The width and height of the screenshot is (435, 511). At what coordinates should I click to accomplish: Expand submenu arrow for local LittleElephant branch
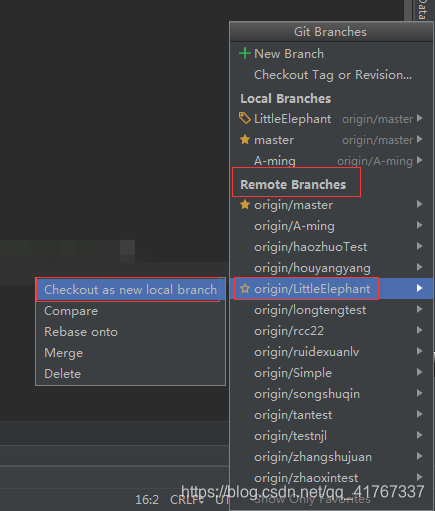tap(420, 118)
